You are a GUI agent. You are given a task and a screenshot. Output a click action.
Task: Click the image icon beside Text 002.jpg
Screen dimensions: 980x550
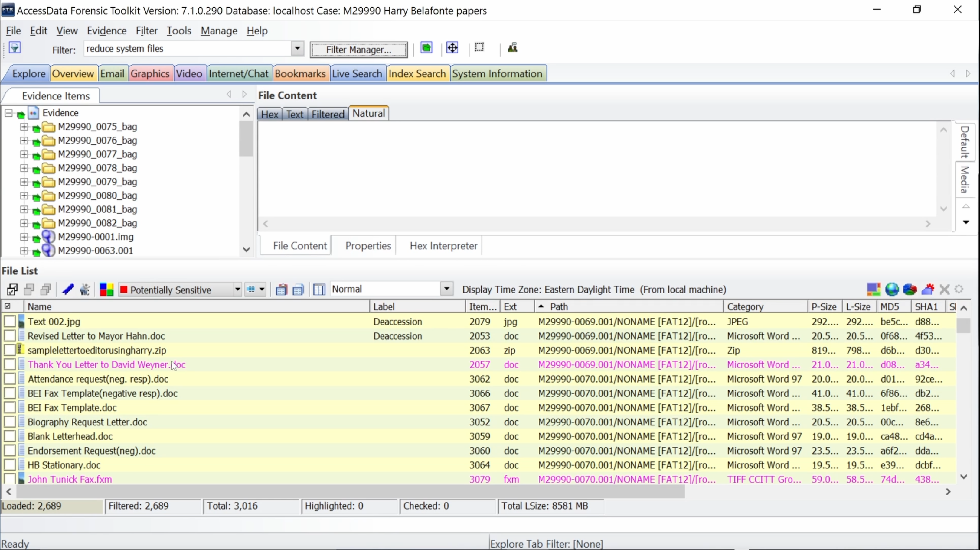(21, 322)
